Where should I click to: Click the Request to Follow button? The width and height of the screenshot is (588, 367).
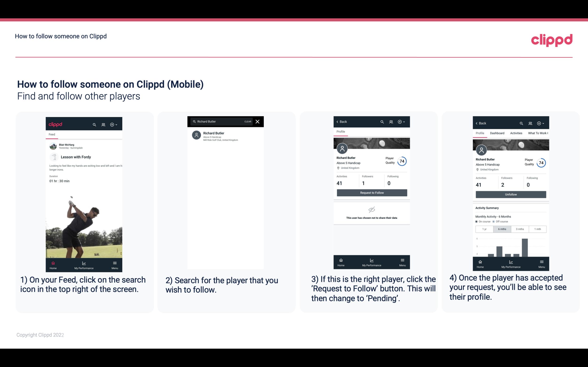pyautogui.click(x=371, y=193)
